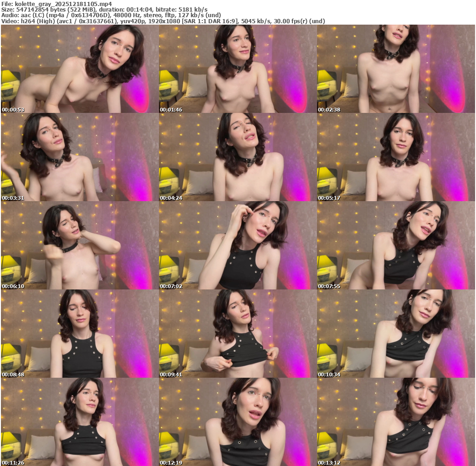Select the frame marked 00:01:46

pyautogui.click(x=238, y=69)
